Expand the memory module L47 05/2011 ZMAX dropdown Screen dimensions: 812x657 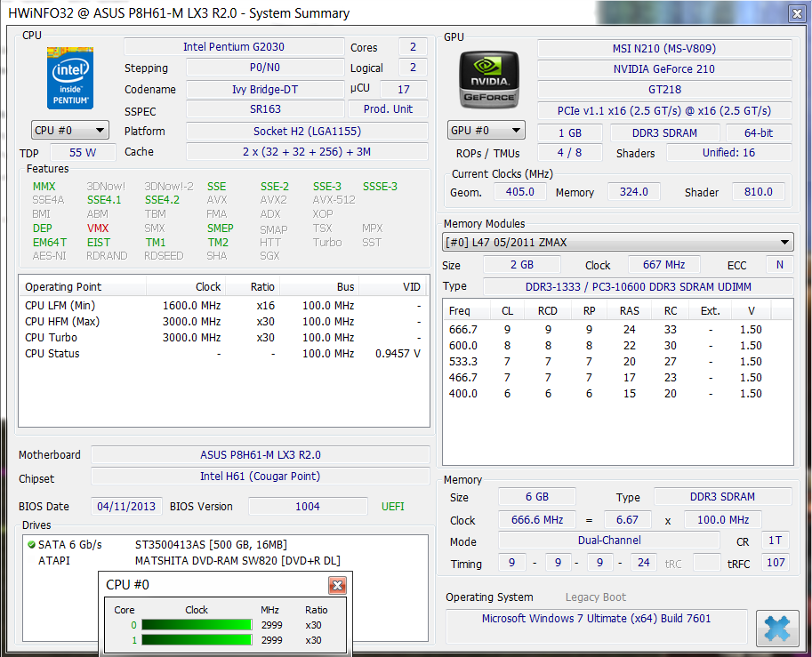(x=617, y=242)
